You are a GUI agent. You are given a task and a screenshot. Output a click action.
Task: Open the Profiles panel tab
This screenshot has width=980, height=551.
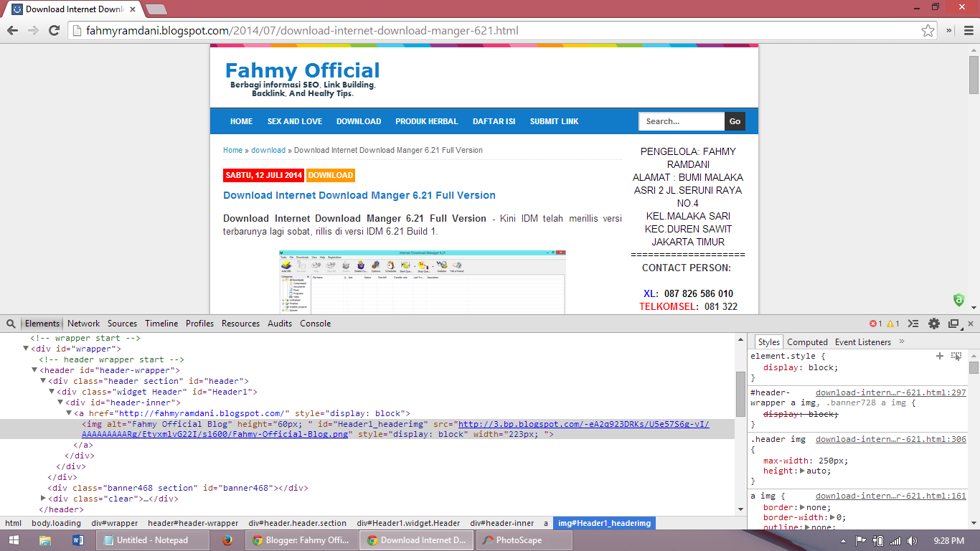(x=200, y=324)
